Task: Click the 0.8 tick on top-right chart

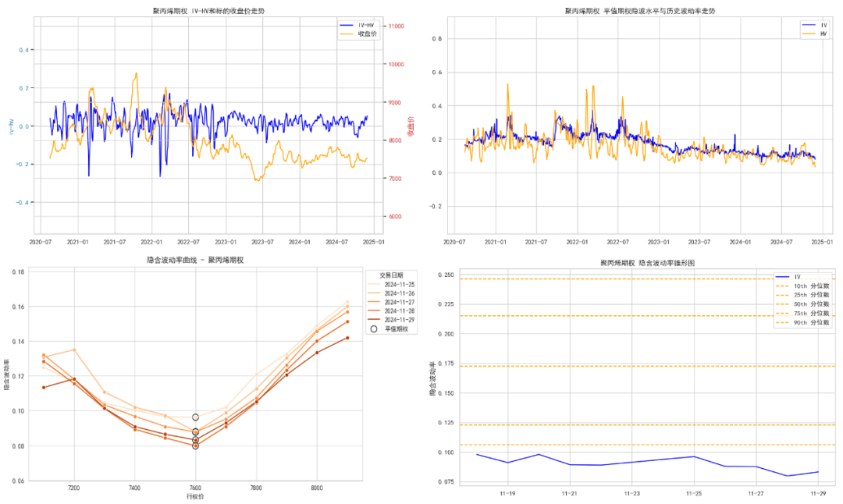Action: [436, 39]
